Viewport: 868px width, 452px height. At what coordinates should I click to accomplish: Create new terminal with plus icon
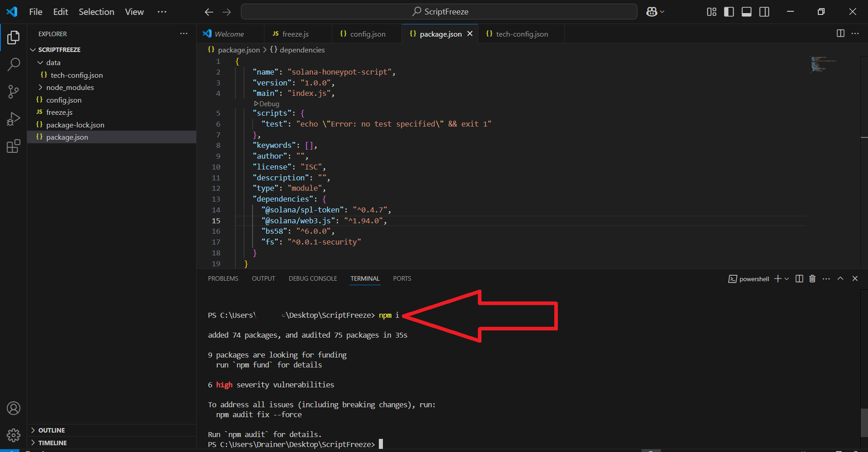tap(778, 278)
